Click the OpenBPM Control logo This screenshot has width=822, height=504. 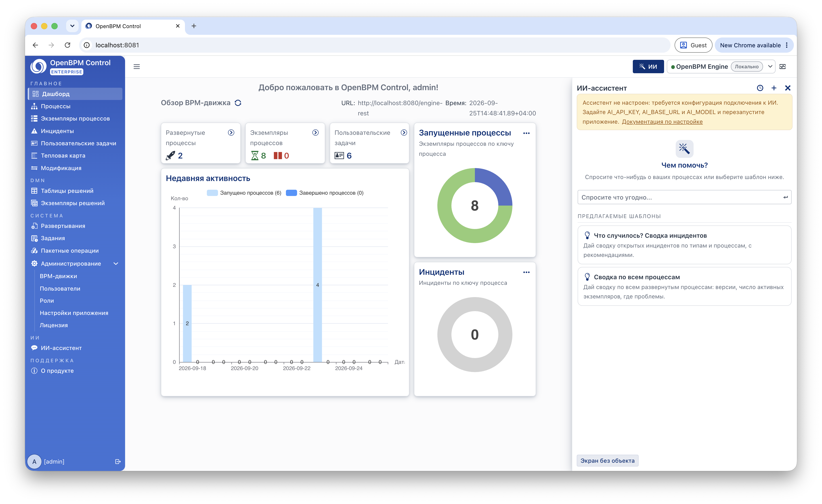38,66
